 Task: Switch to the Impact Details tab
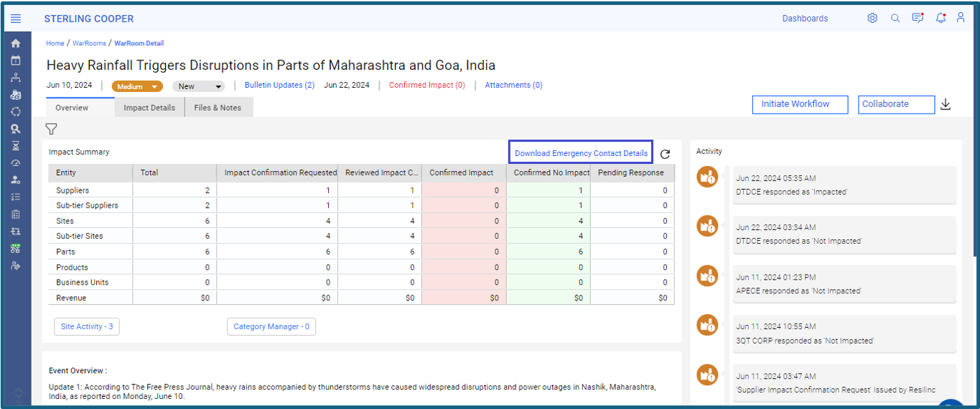(149, 108)
